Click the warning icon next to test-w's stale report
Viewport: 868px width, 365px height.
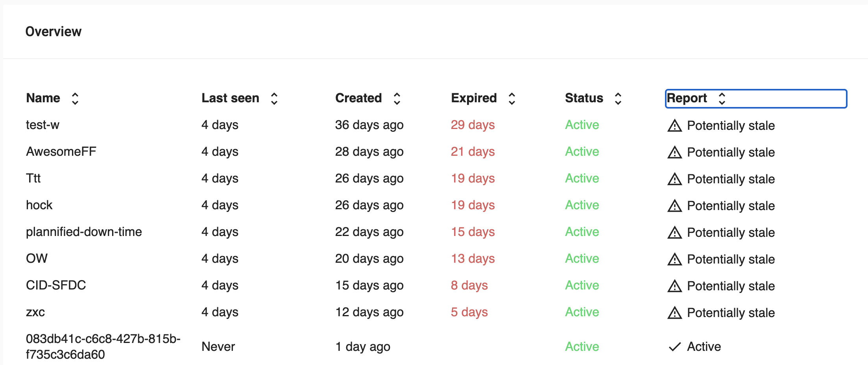[x=675, y=125]
